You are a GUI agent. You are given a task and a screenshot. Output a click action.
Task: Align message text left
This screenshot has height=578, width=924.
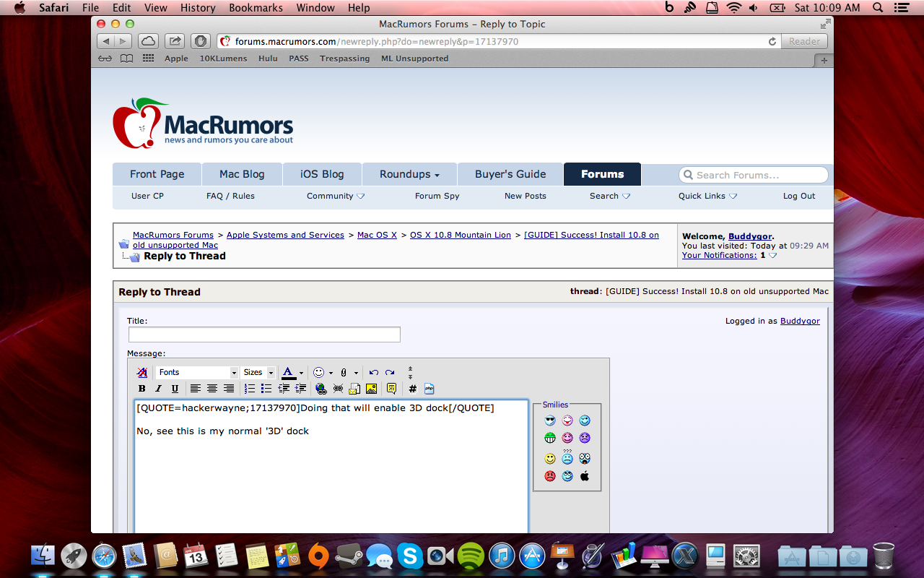(195, 389)
